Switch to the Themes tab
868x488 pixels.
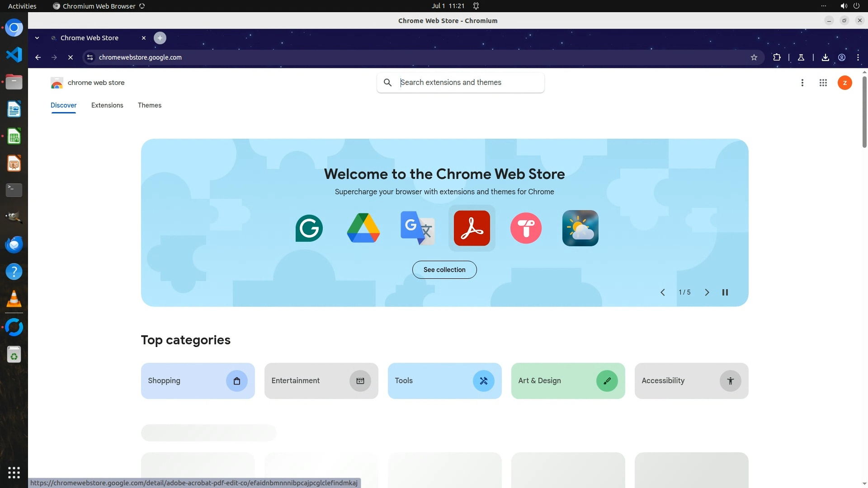click(149, 105)
